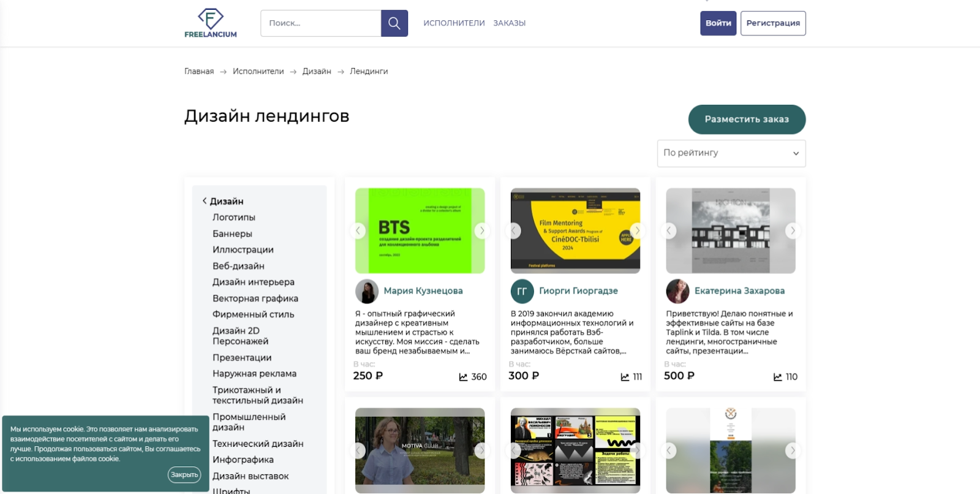
Task: Select Баннеры in the category list
Action: click(x=232, y=234)
